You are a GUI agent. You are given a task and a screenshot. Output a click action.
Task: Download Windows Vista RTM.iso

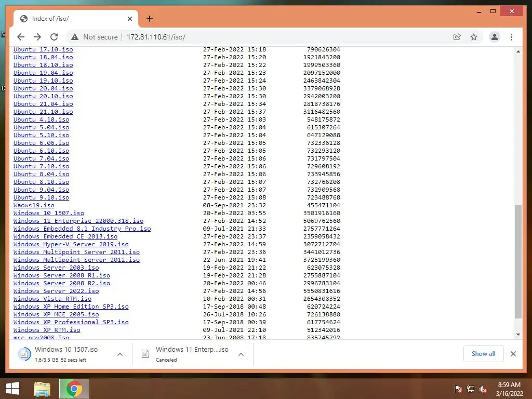tap(52, 299)
